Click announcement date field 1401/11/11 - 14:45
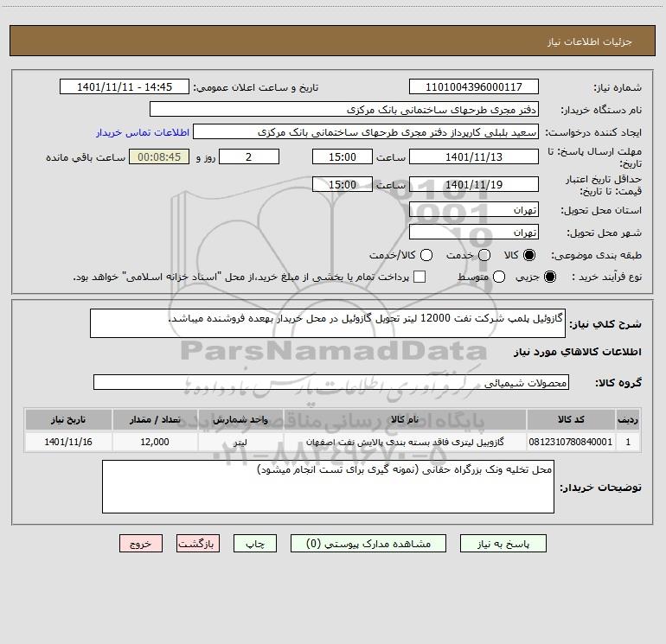The width and height of the screenshot is (666, 644). click(125, 86)
